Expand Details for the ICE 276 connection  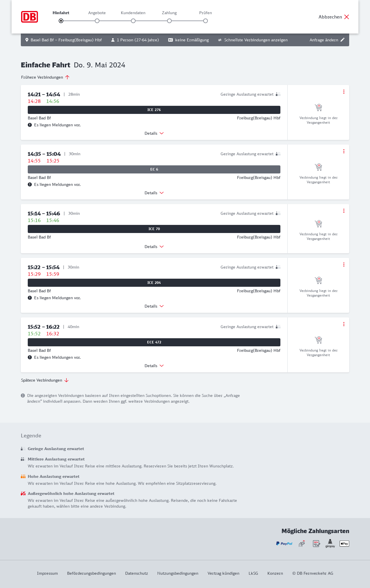[x=154, y=133]
